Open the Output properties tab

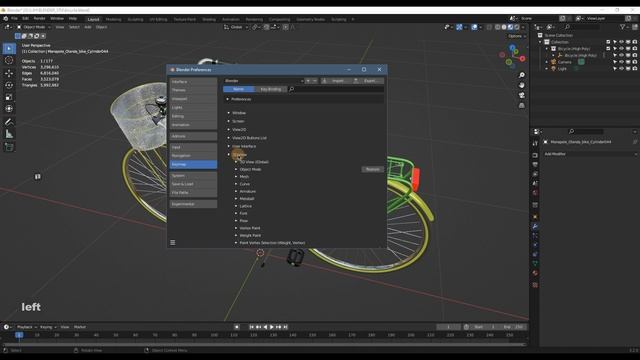535,164
